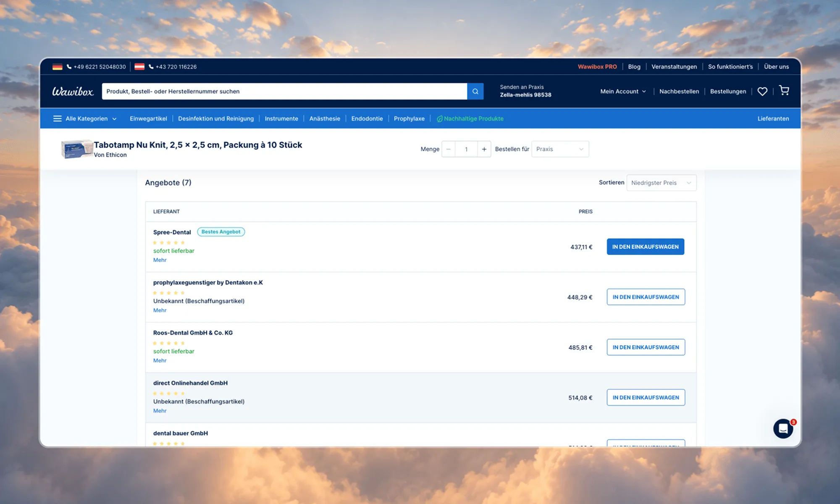Open Wawibox PRO link

(597, 67)
